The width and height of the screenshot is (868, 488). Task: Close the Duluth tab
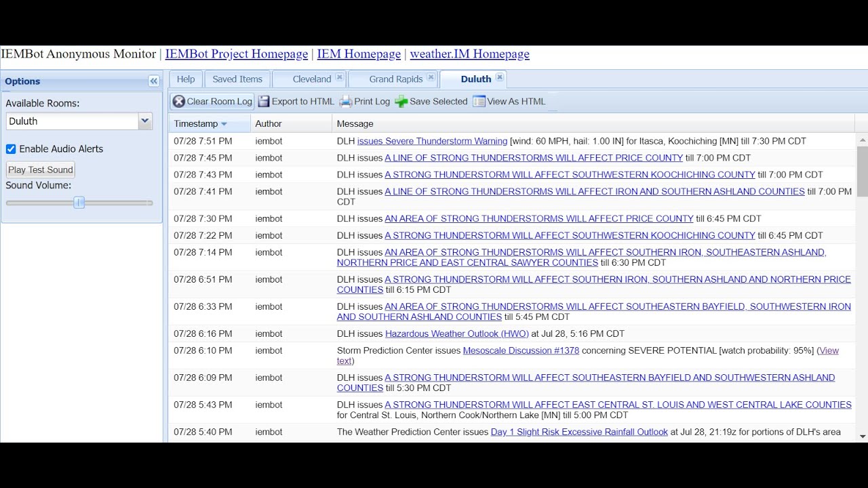click(x=500, y=78)
